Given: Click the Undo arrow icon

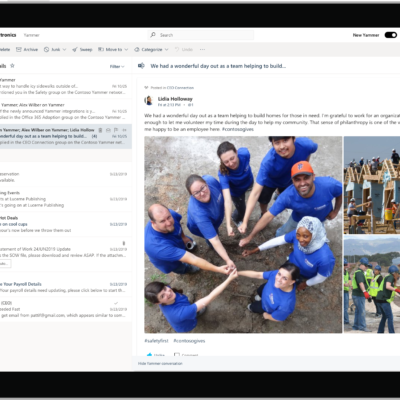Looking at the screenshot, I should tap(177, 49).
